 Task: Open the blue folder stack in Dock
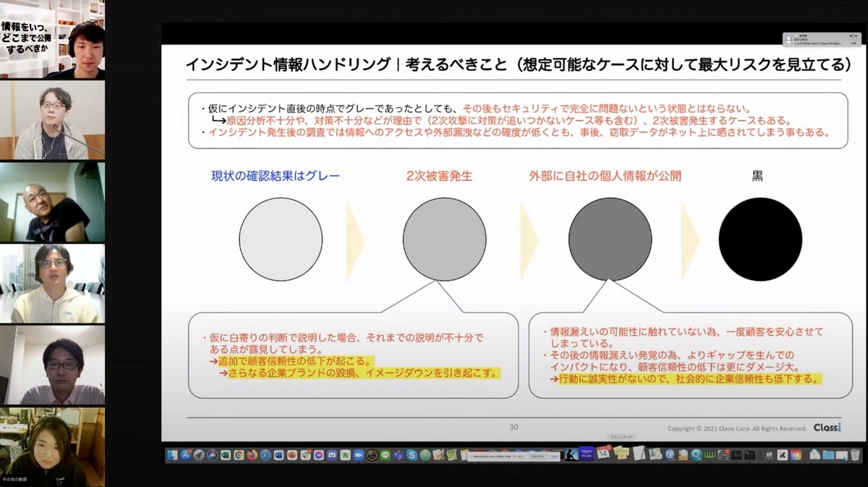(828, 455)
